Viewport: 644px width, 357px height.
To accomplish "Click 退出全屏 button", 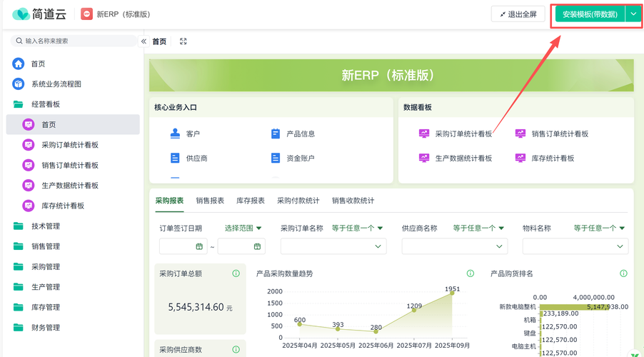I will (x=518, y=14).
